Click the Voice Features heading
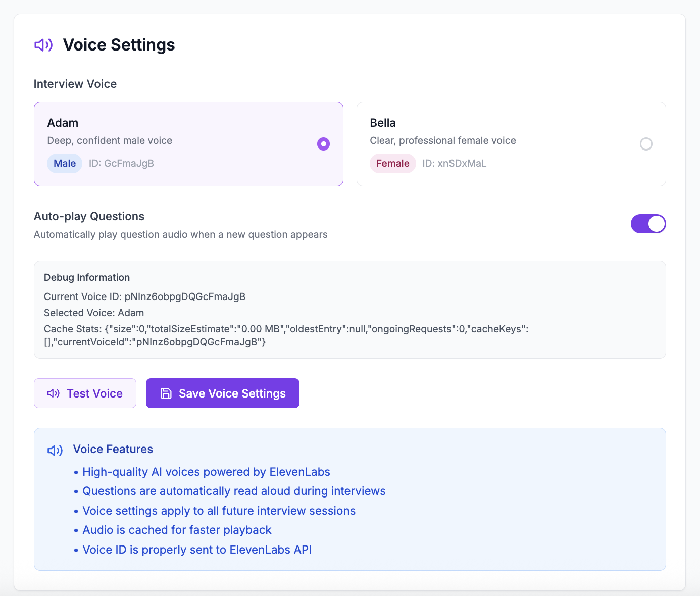This screenshot has width=700, height=596. pos(113,449)
